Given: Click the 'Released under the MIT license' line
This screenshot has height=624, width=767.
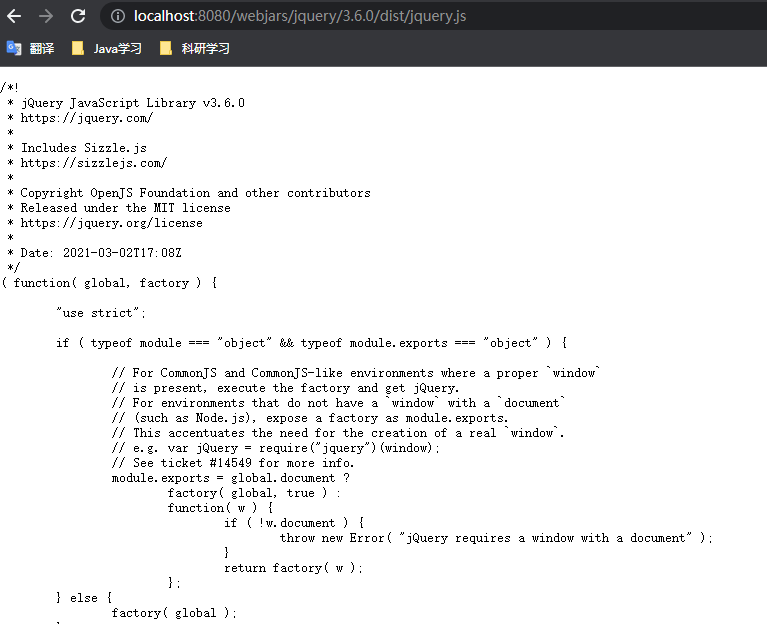Looking at the screenshot, I should pos(125,208).
